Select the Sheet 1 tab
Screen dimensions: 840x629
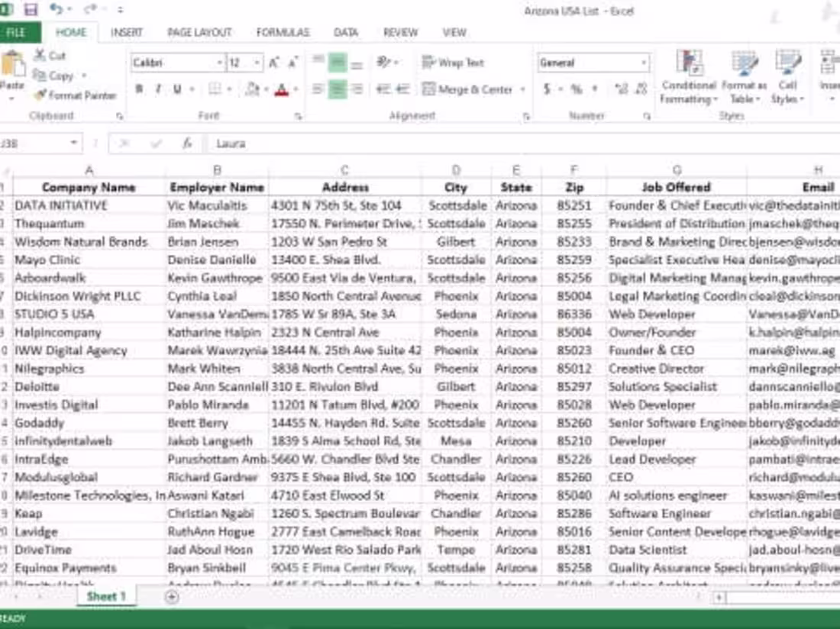pyautogui.click(x=106, y=596)
